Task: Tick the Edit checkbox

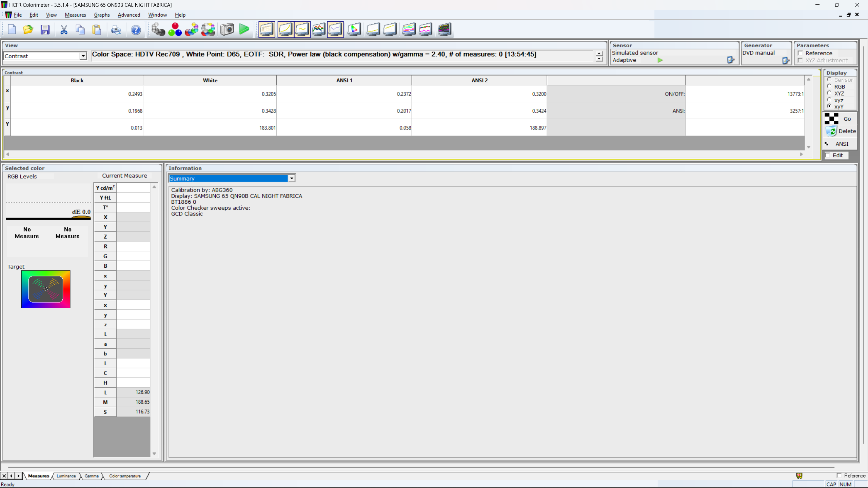Action: tap(828, 155)
